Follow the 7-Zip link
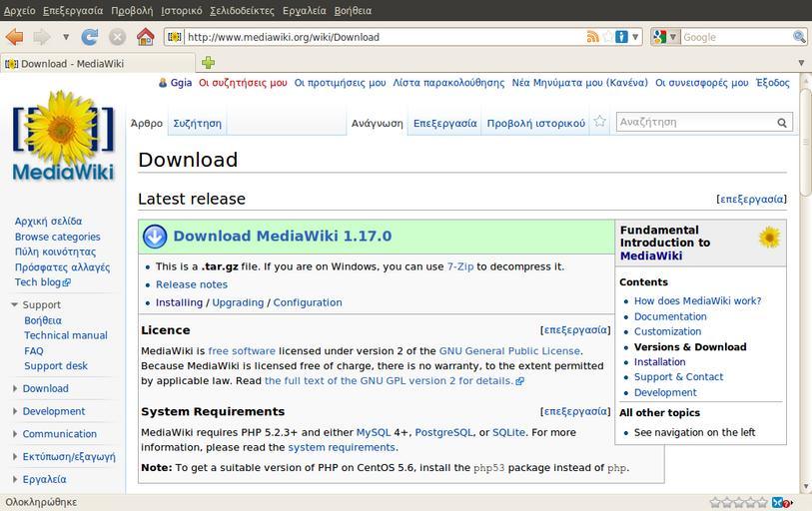812x511 pixels. pyautogui.click(x=459, y=266)
